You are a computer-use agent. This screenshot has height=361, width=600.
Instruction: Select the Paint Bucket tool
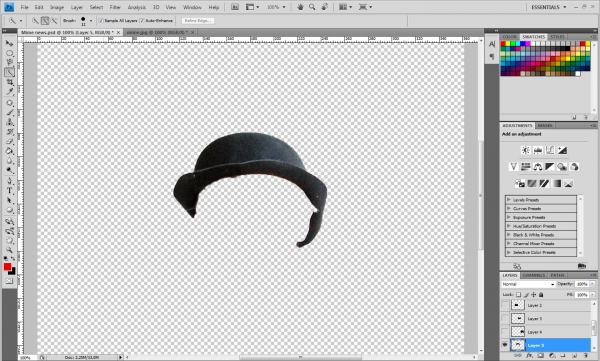coord(10,151)
